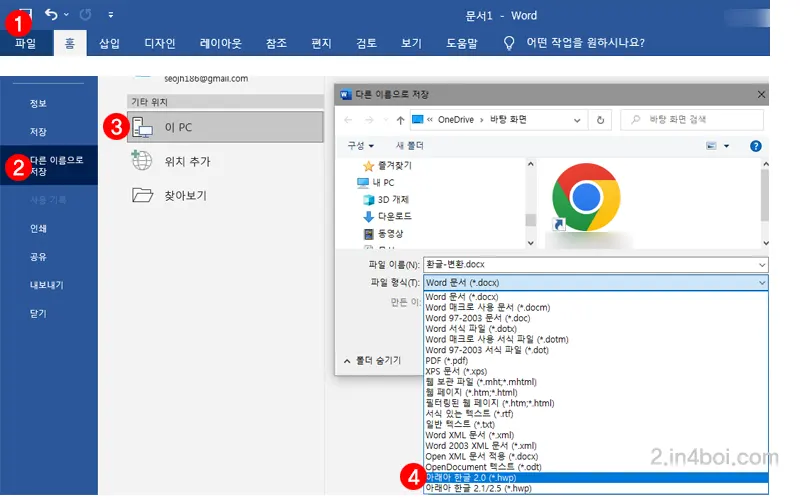Open the 파일 tab
Image resolution: width=800 pixels, height=500 pixels.
[x=26, y=43]
